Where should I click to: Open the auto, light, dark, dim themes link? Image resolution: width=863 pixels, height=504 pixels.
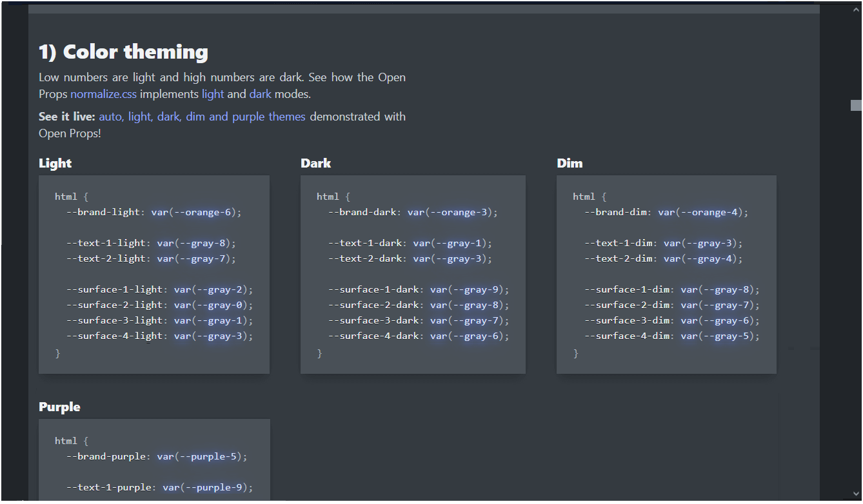click(202, 117)
